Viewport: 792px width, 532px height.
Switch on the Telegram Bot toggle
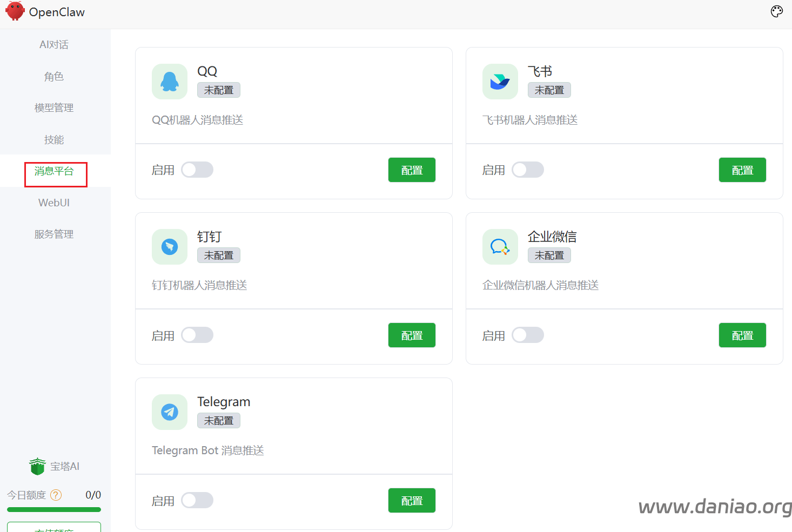click(197, 500)
